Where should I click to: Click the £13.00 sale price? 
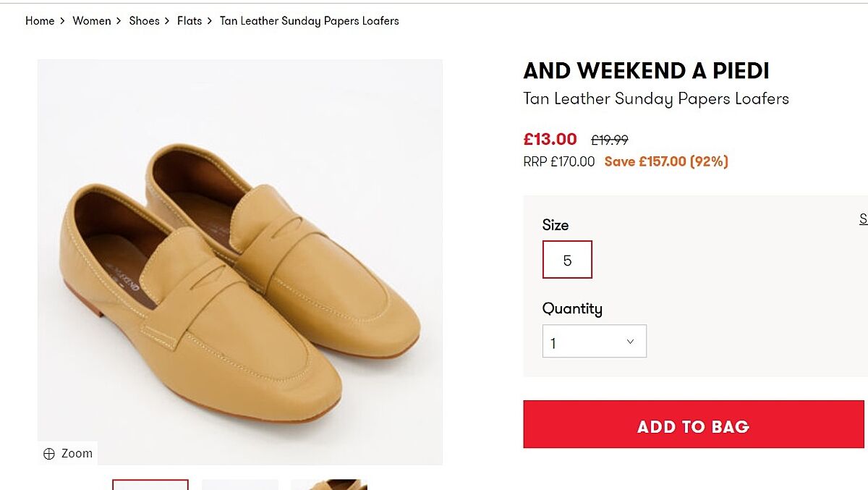pos(550,139)
